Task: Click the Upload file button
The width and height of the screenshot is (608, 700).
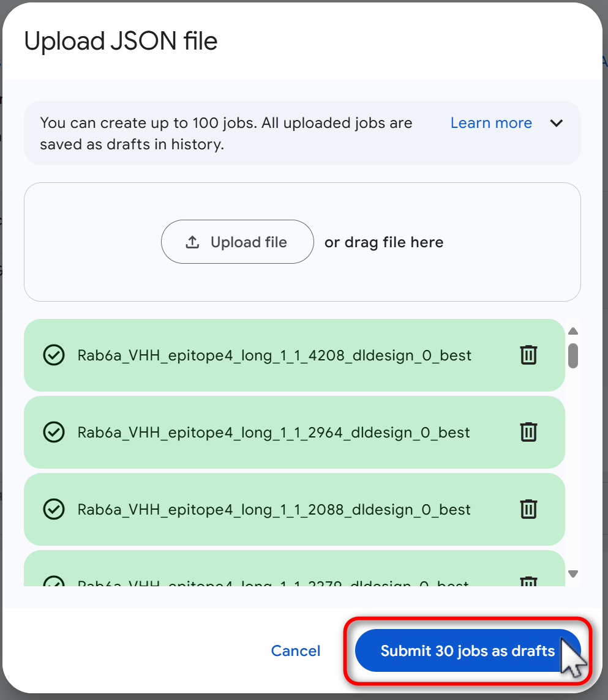Action: click(x=237, y=242)
